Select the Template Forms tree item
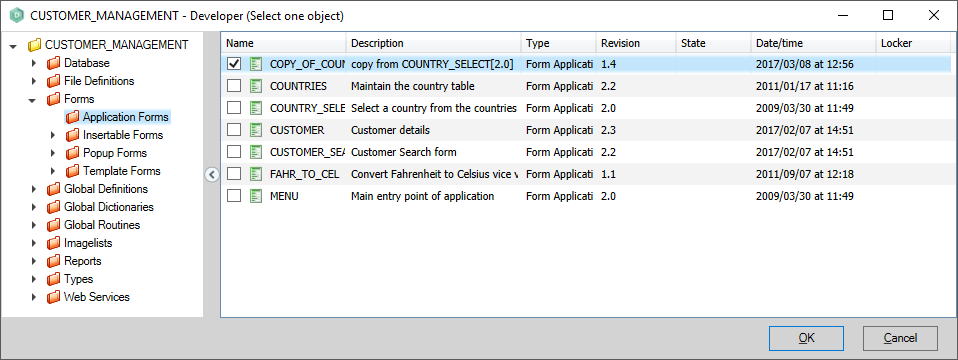Screen dimensions: 958x360 click(122, 171)
